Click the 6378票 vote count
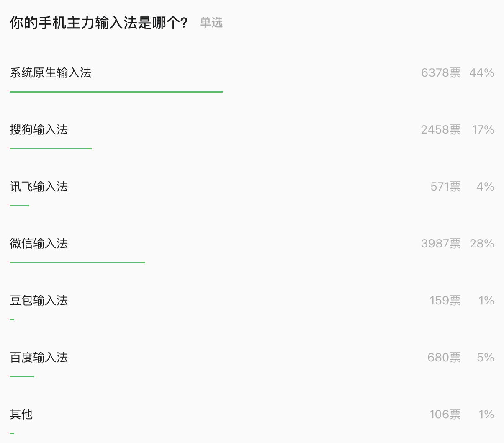This screenshot has height=443, width=504. point(441,73)
